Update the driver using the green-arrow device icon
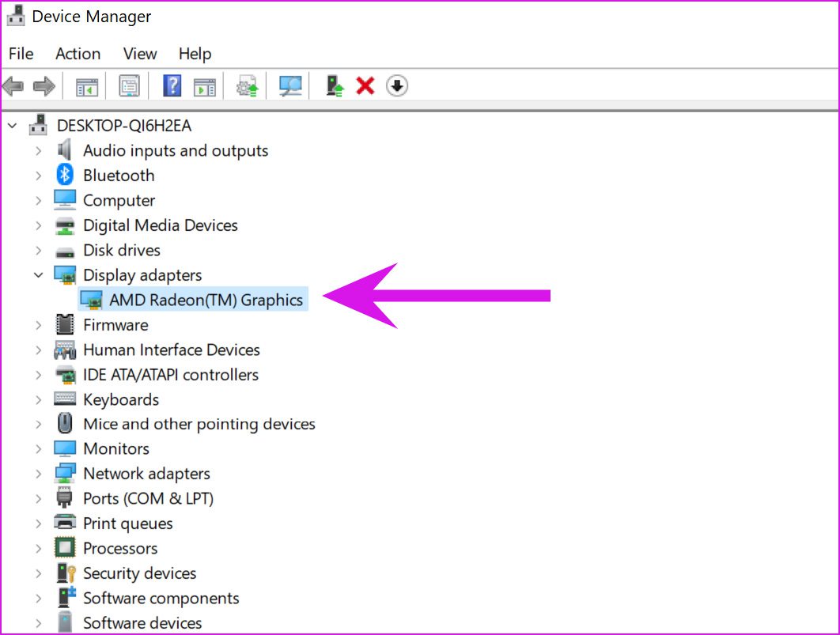Viewport: 840px width, 635px height. 332,85
